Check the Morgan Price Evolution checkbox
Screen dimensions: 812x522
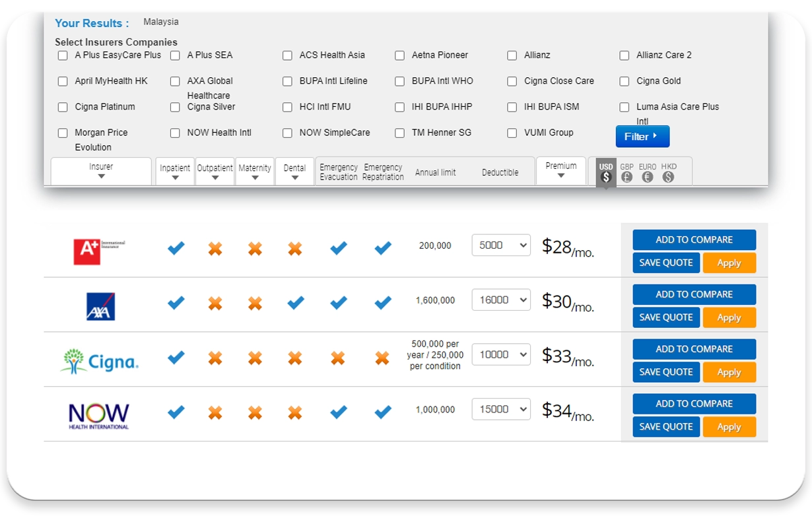tap(63, 133)
